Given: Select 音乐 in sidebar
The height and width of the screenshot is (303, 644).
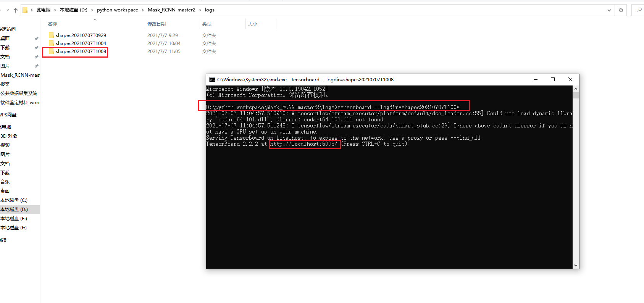Looking at the screenshot, I should coord(5,182).
